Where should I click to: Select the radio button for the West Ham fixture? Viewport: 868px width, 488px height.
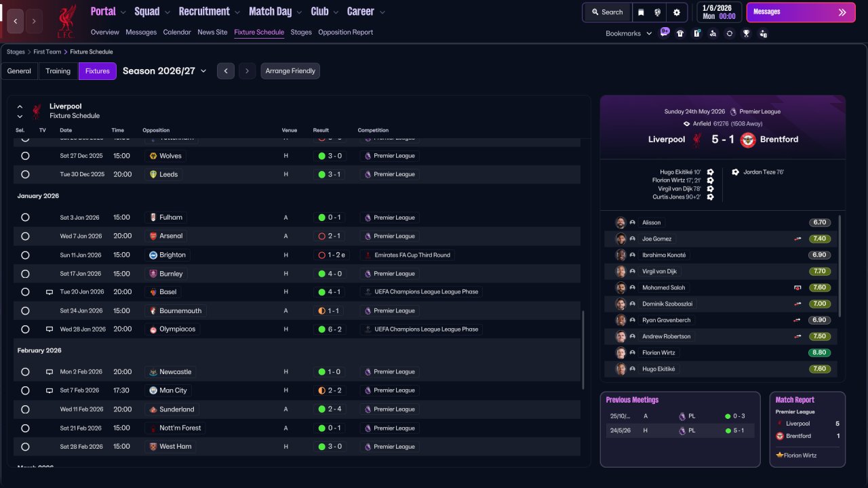(25, 447)
